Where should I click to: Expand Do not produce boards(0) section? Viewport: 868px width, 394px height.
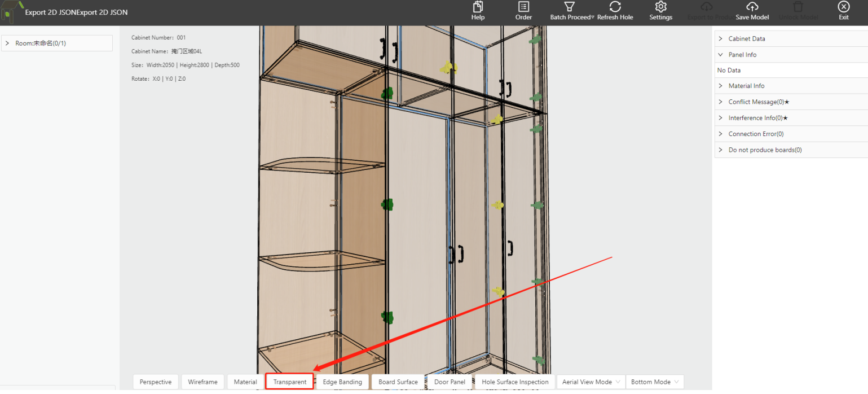791,150
